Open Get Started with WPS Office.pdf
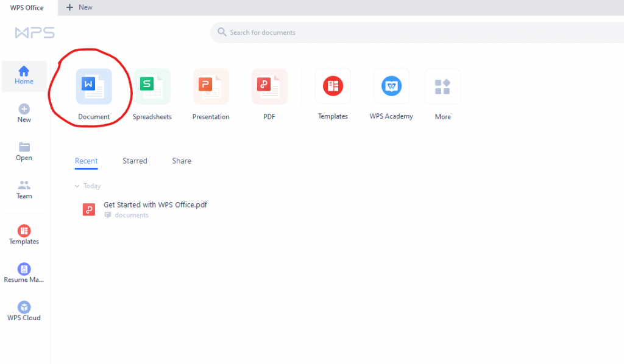This screenshot has width=624, height=364. click(x=155, y=205)
